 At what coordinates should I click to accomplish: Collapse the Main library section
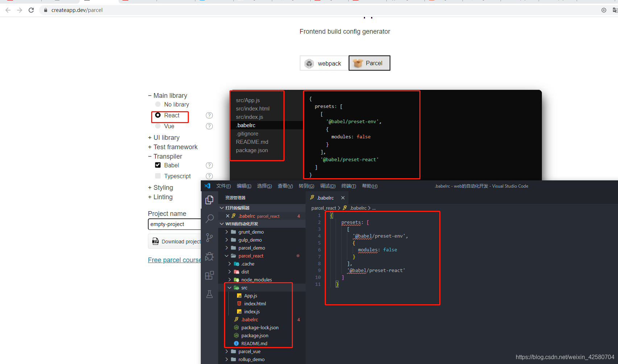(x=167, y=96)
